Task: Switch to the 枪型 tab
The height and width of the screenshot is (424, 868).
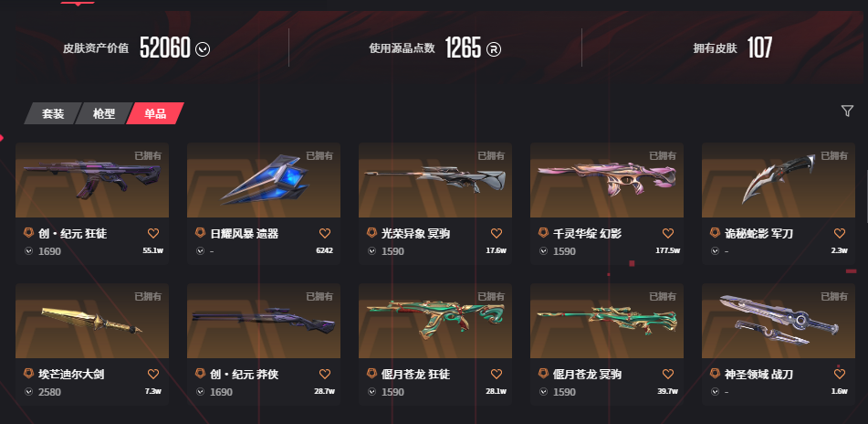Action: point(103,113)
